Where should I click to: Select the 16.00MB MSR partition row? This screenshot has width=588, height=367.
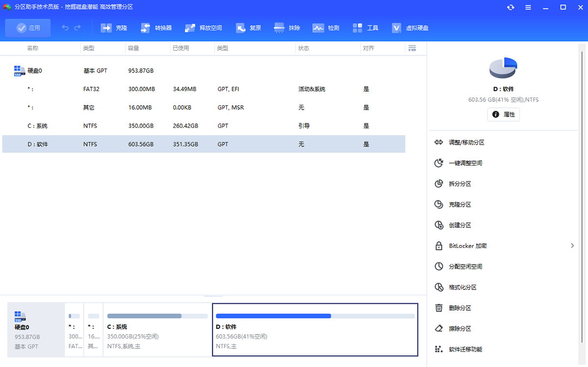[204, 107]
